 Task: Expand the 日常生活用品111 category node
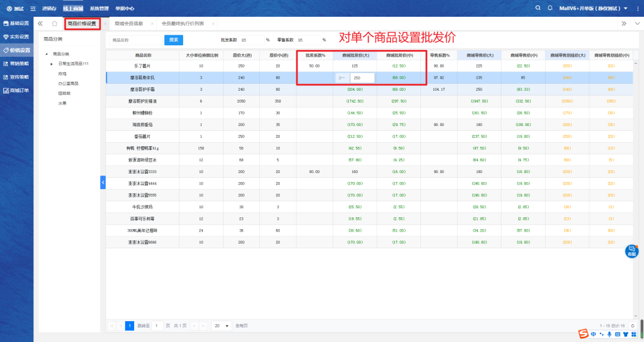(x=52, y=64)
